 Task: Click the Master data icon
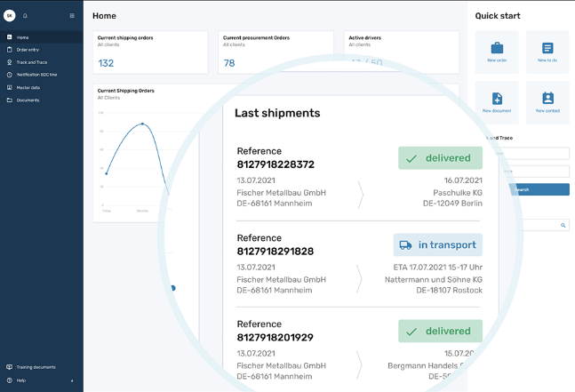[10, 87]
